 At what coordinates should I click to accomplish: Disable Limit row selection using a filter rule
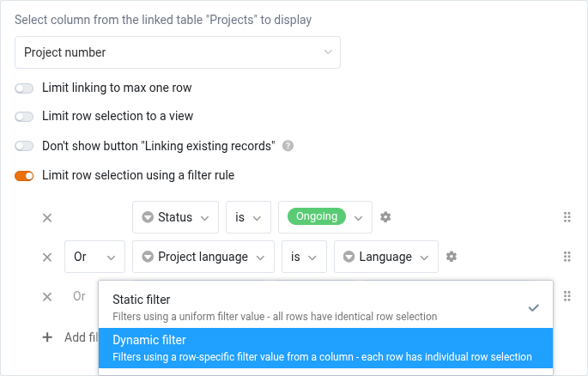24,176
